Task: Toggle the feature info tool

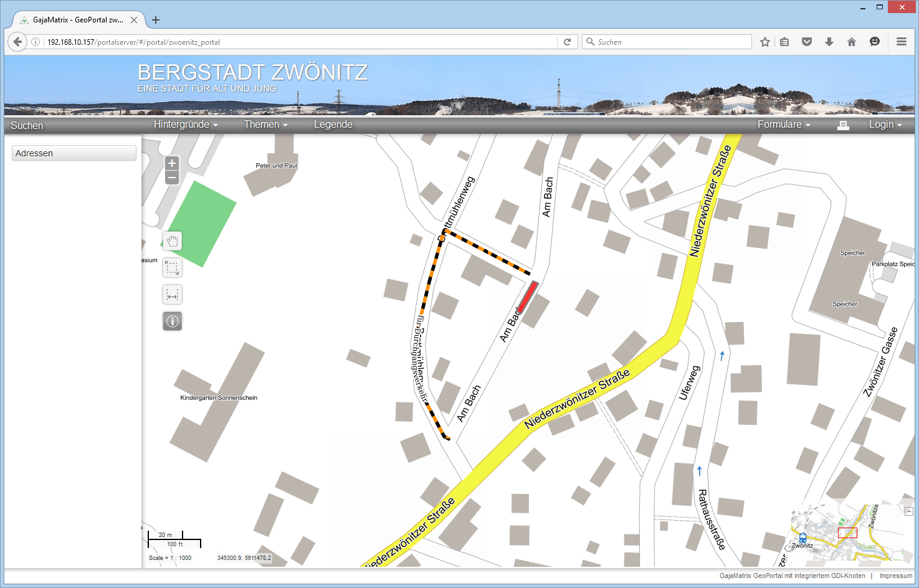Action: click(x=173, y=321)
